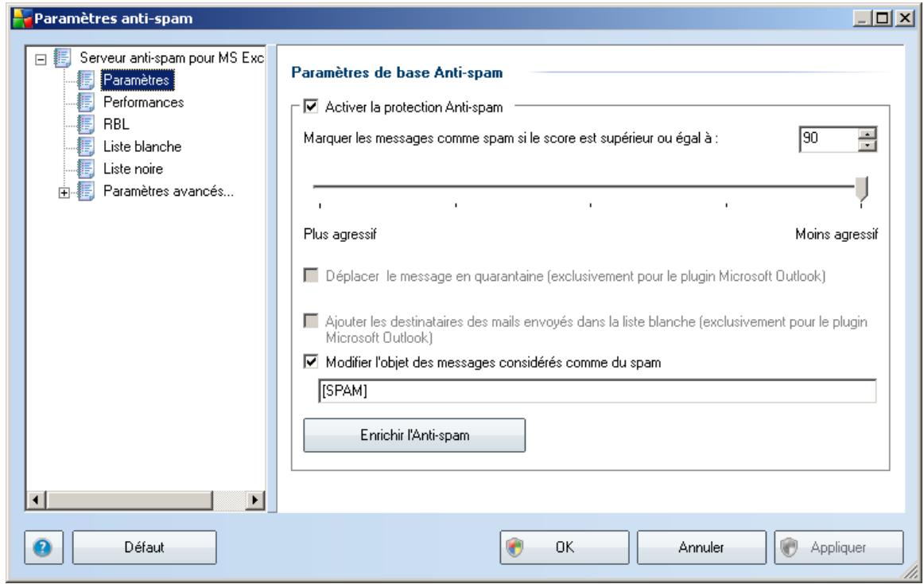Open the RBL settings page

116,124
